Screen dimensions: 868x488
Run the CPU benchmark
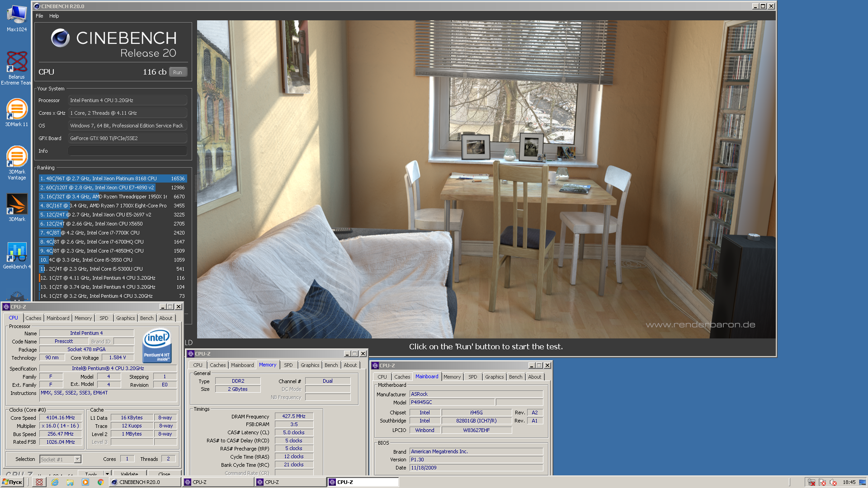click(178, 72)
